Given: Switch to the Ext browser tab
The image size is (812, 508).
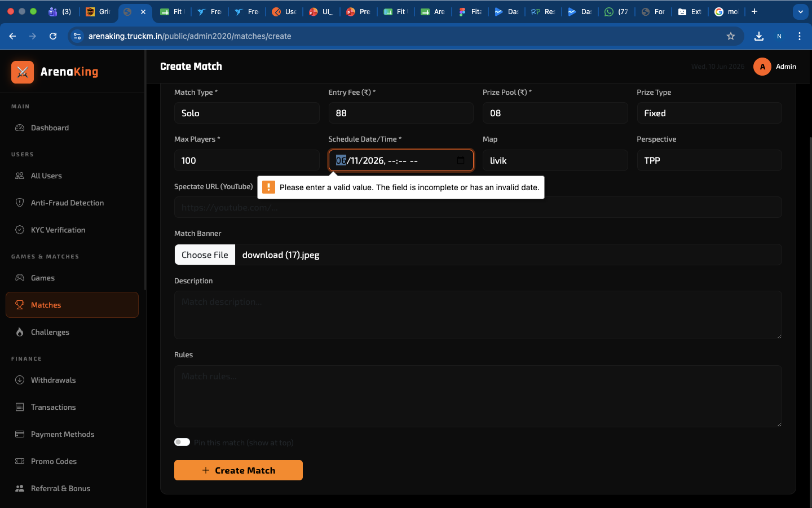Looking at the screenshot, I should 690,11.
